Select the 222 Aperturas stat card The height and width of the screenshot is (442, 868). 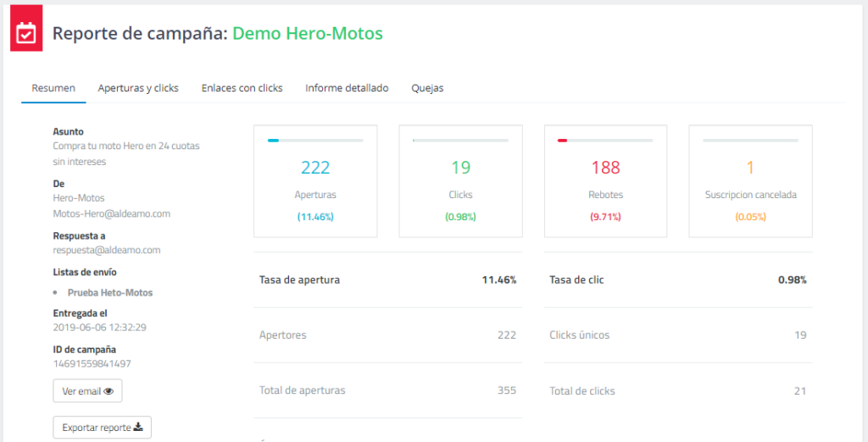pyautogui.click(x=315, y=182)
